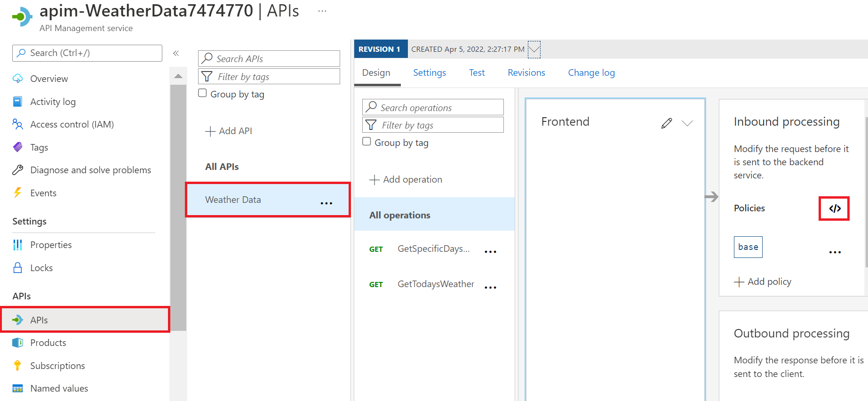Enable Group by tag for APIs list
Viewport: 868px width, 401px height.
(x=202, y=93)
